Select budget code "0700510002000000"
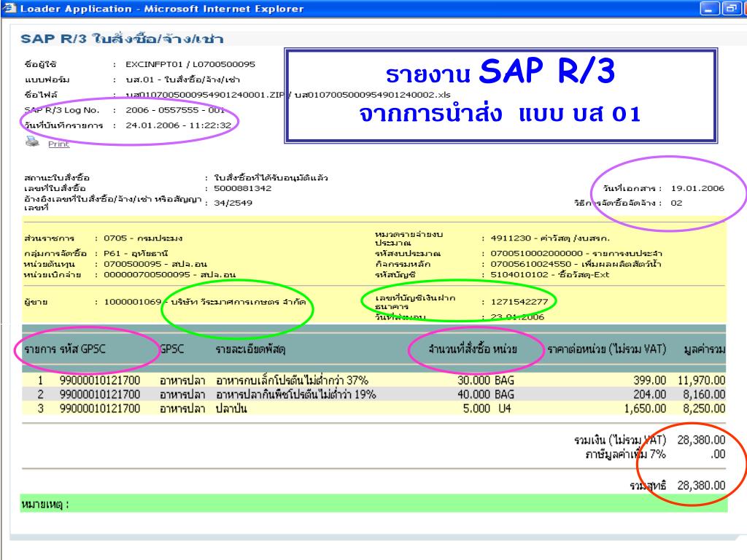Image resolution: width=747 pixels, height=560 pixels. [536, 253]
